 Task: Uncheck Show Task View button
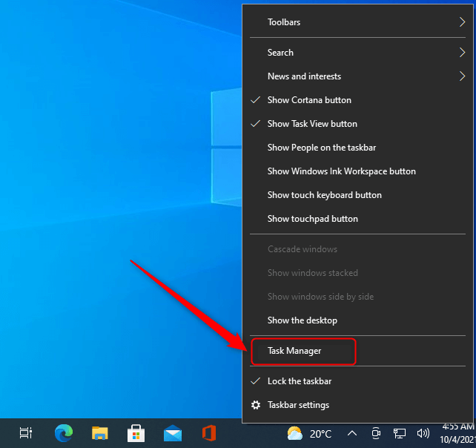pos(312,124)
